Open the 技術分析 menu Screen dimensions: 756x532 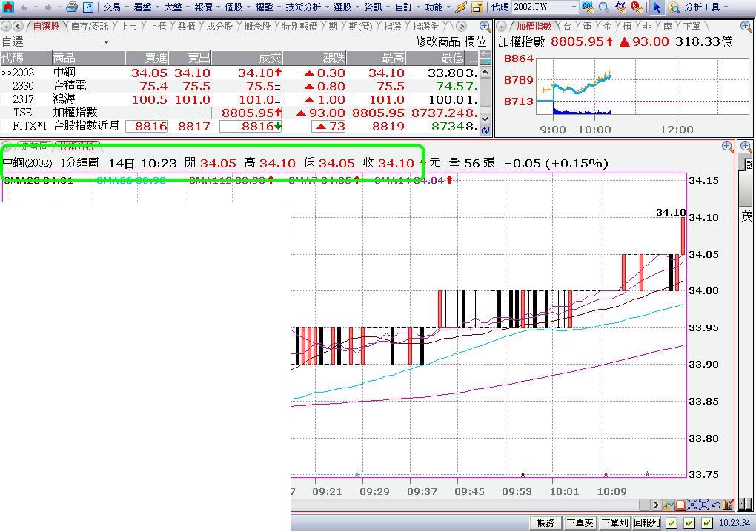[x=303, y=7]
